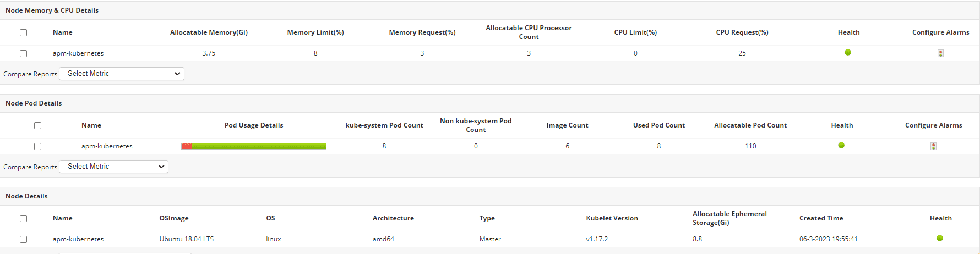Tick the header checkbox of Node Memory table
The image size is (980, 254).
[x=23, y=32]
